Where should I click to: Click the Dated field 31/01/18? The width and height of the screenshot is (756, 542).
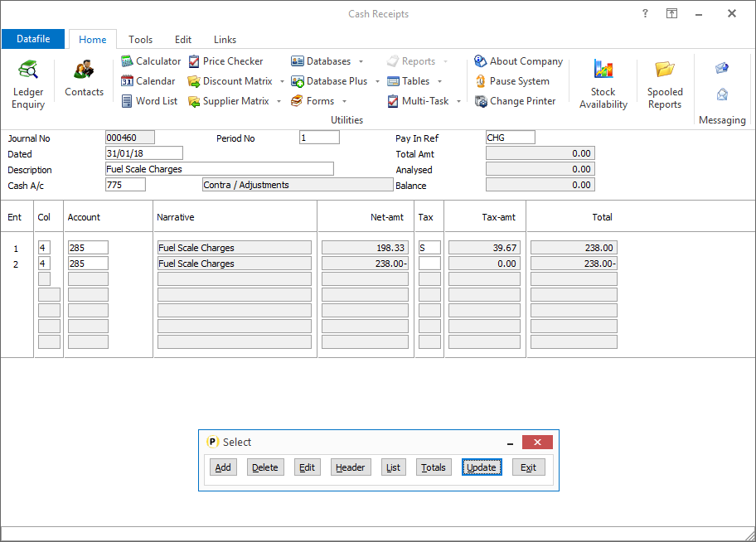point(144,153)
